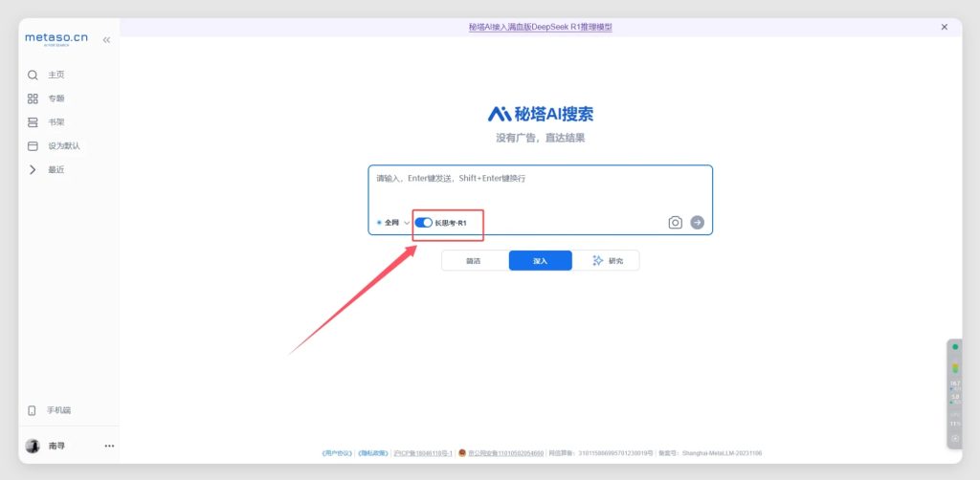
Task: Open the 手机端 mobile phone icon
Action: click(x=32, y=411)
